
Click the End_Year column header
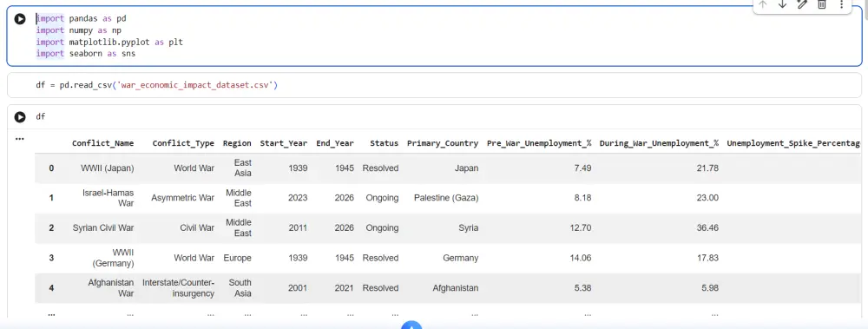[x=335, y=143]
